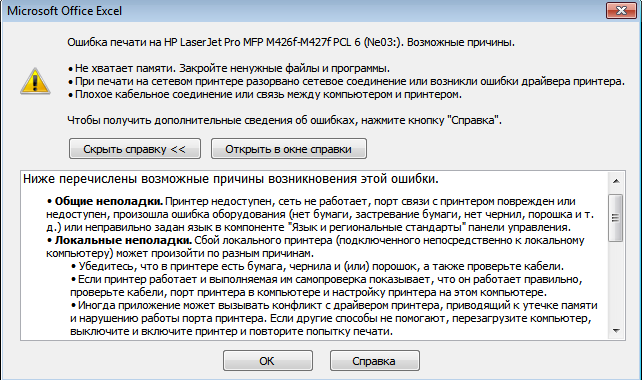Click the help pane scroll-up arrow

tap(616, 181)
